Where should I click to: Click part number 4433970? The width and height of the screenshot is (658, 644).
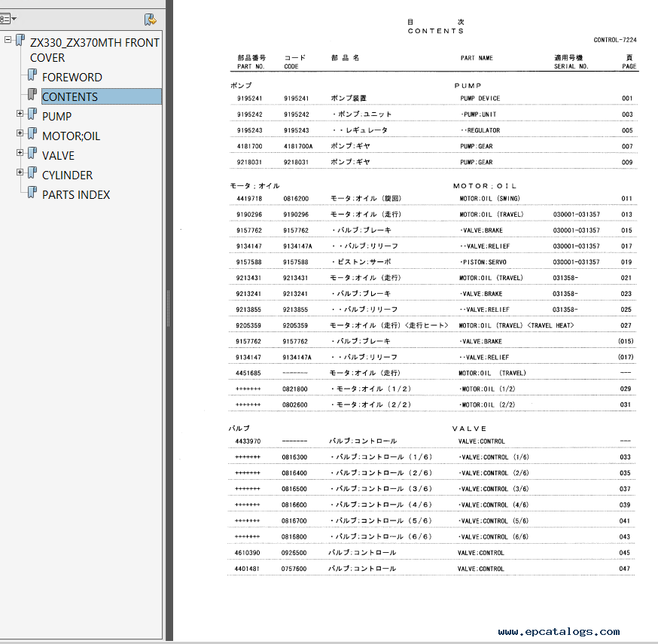tap(248, 441)
